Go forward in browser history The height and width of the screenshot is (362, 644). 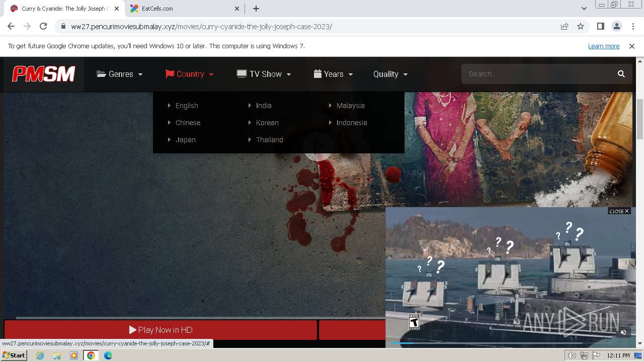pyautogui.click(x=27, y=27)
